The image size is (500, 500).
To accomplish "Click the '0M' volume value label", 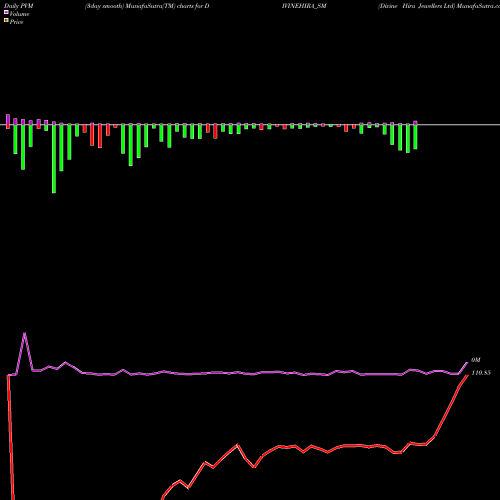I will coord(476,360).
